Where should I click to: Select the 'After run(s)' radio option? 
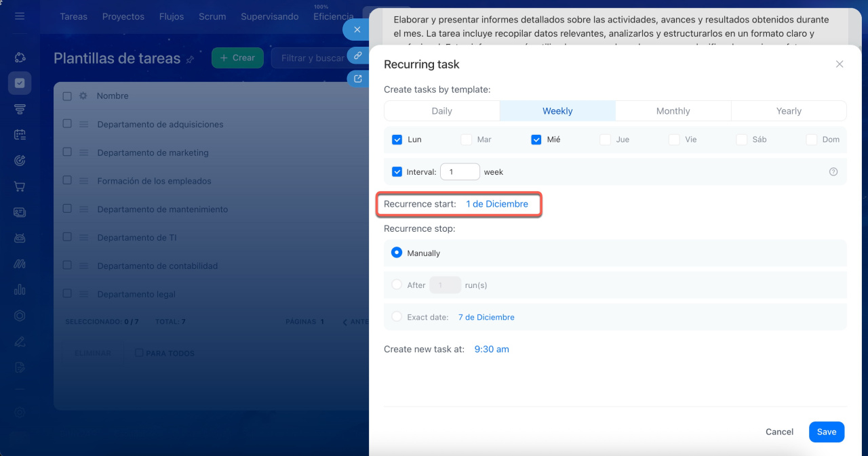point(397,285)
